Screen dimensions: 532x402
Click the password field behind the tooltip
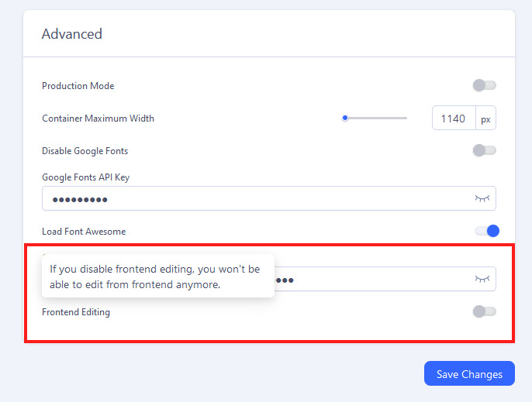click(372, 279)
